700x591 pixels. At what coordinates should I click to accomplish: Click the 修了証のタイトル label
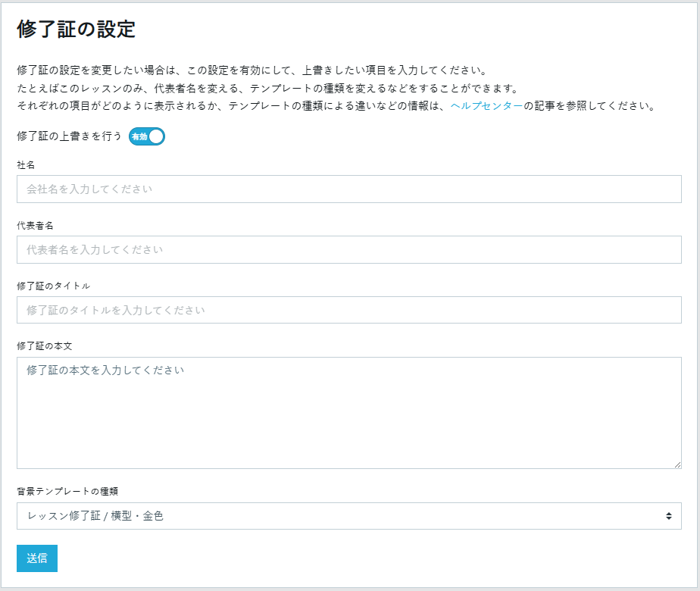pyautogui.click(x=54, y=286)
